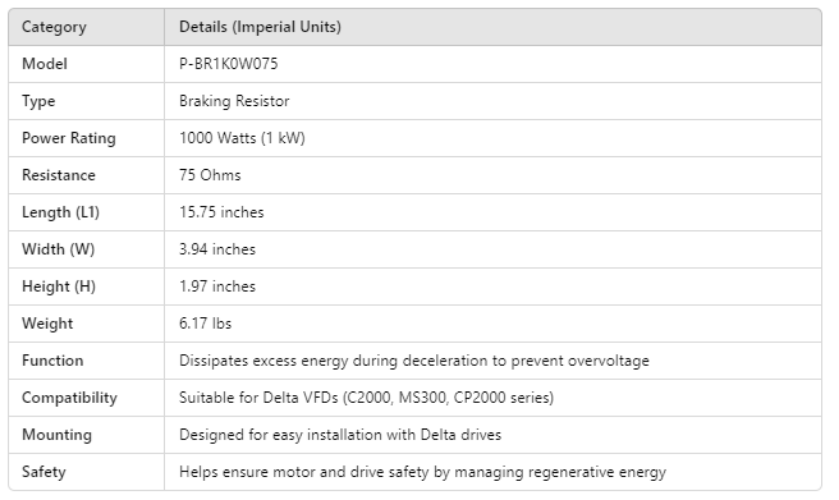Click the 6.17 lbs weight value
The image size is (839, 500).
pos(205,323)
